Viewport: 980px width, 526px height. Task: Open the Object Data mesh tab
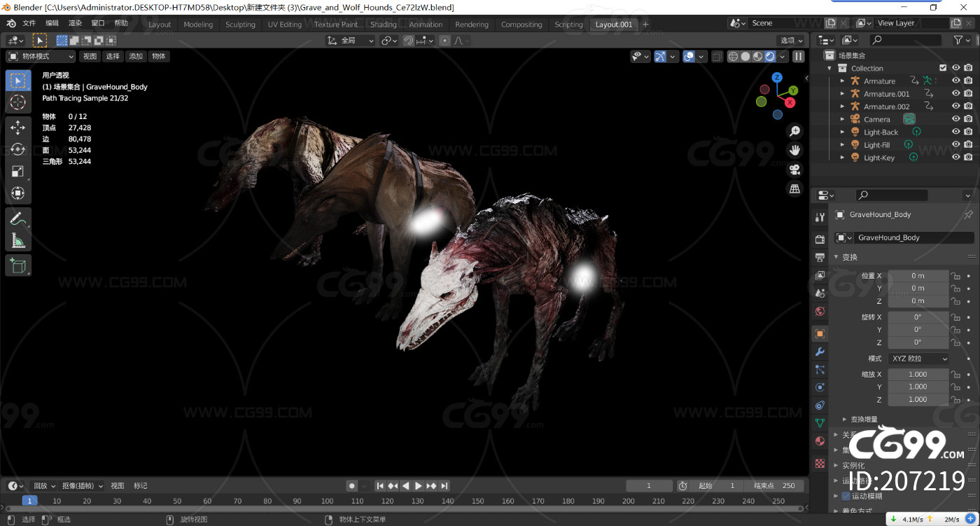(820, 423)
